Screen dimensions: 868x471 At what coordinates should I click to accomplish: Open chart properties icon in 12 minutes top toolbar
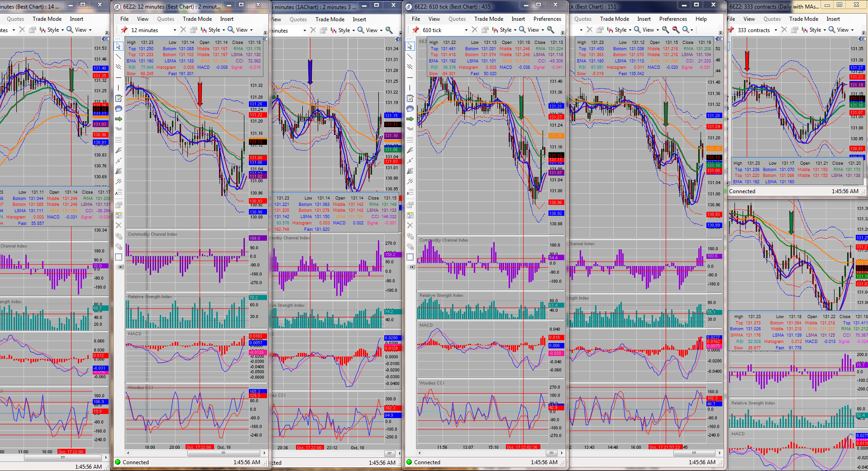point(193,30)
